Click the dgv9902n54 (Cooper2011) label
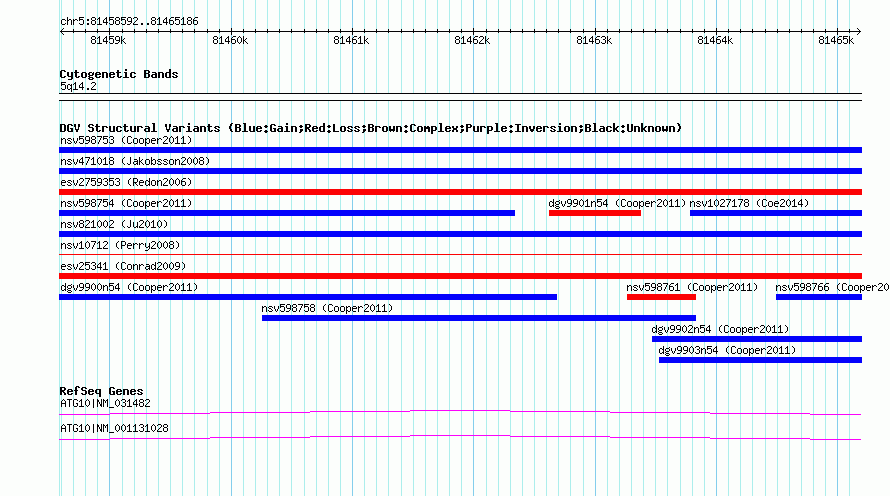 tap(720, 329)
